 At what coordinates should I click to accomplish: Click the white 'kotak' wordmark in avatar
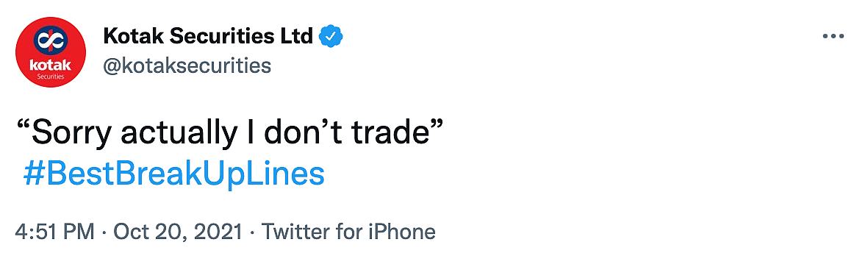(x=51, y=64)
